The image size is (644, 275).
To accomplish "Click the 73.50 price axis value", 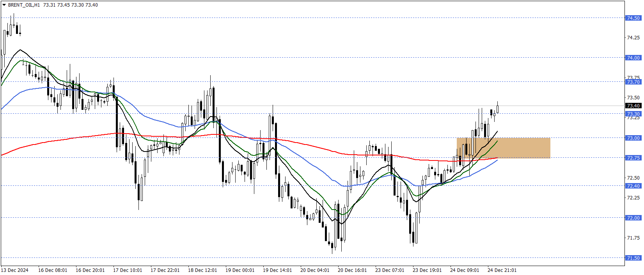I will [x=633, y=98].
